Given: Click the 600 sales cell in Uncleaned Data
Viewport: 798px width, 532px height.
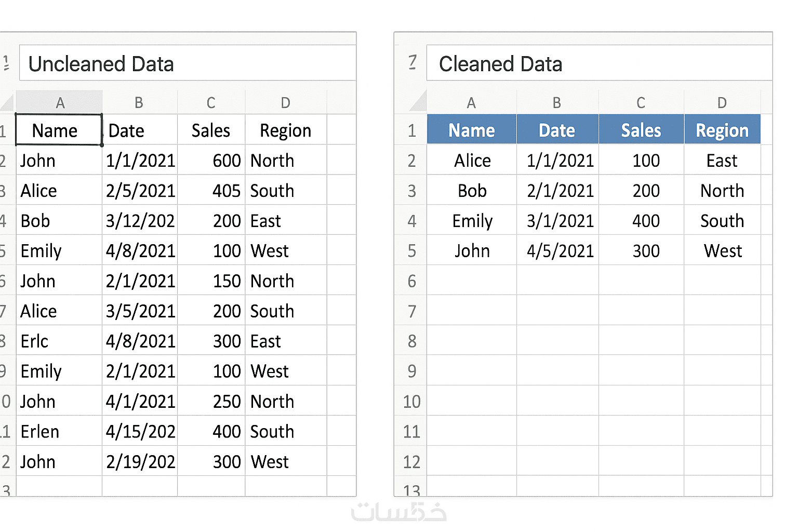Looking at the screenshot, I should click(x=211, y=161).
